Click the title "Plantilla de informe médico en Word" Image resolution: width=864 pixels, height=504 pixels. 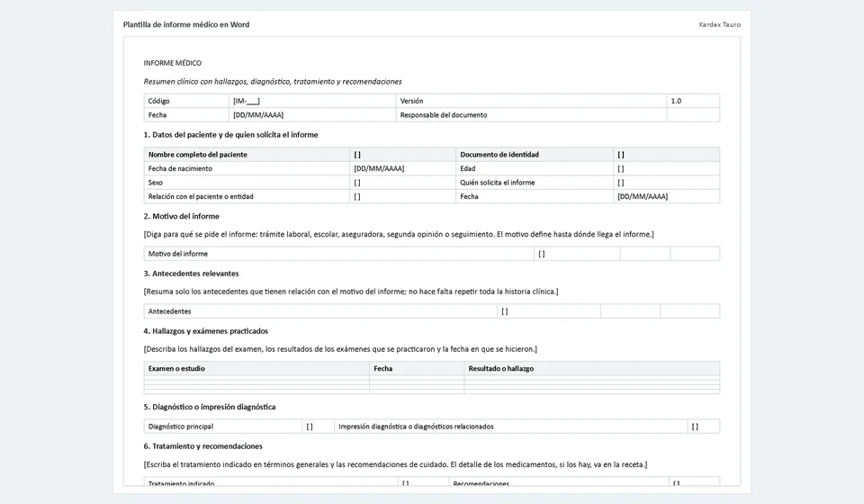(x=186, y=24)
